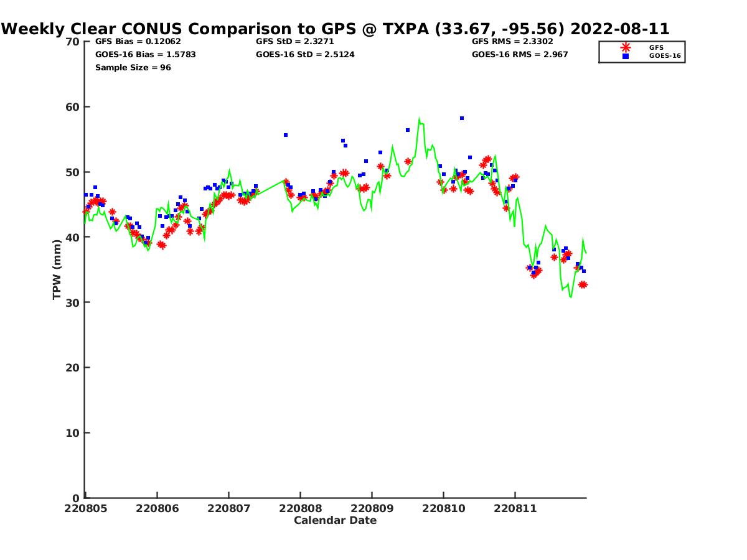Click the Calendar Date x-axis label
Image resolution: width=747 pixels, height=560 pixels.
pyautogui.click(x=335, y=521)
